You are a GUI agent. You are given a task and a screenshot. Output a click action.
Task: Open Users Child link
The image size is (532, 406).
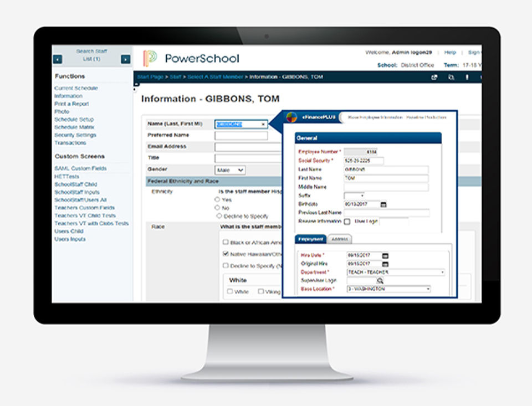pos(69,231)
